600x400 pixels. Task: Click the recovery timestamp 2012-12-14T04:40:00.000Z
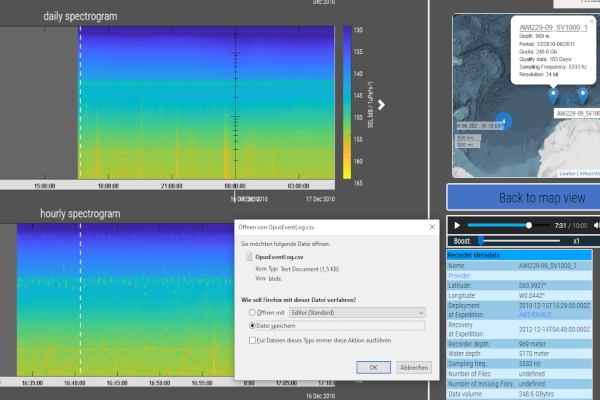554,329
